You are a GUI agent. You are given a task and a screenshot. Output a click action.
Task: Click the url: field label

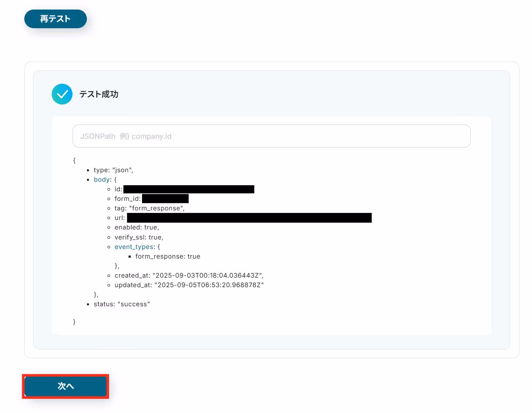click(120, 218)
